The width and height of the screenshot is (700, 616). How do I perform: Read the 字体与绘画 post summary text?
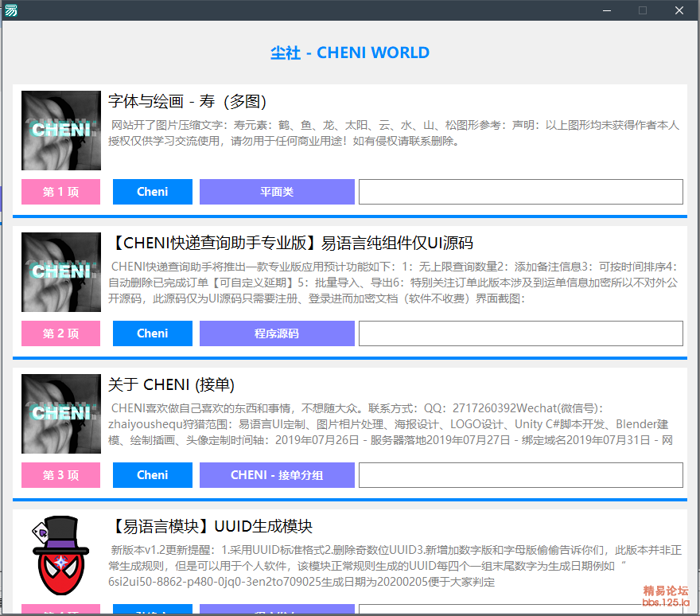[393, 133]
